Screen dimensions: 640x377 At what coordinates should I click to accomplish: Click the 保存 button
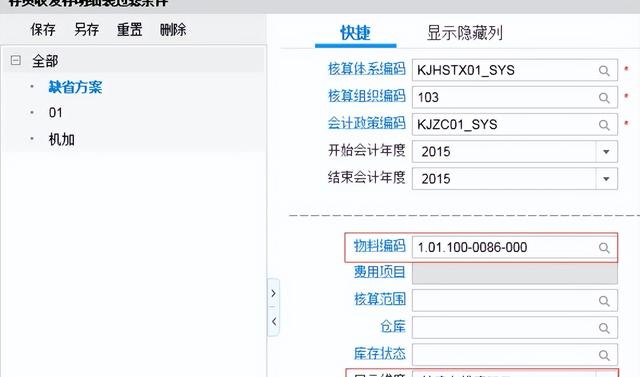(43, 29)
